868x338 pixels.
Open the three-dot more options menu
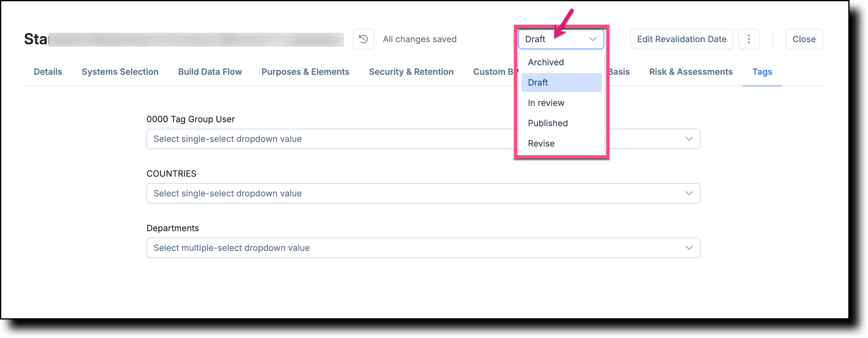pyautogui.click(x=748, y=39)
